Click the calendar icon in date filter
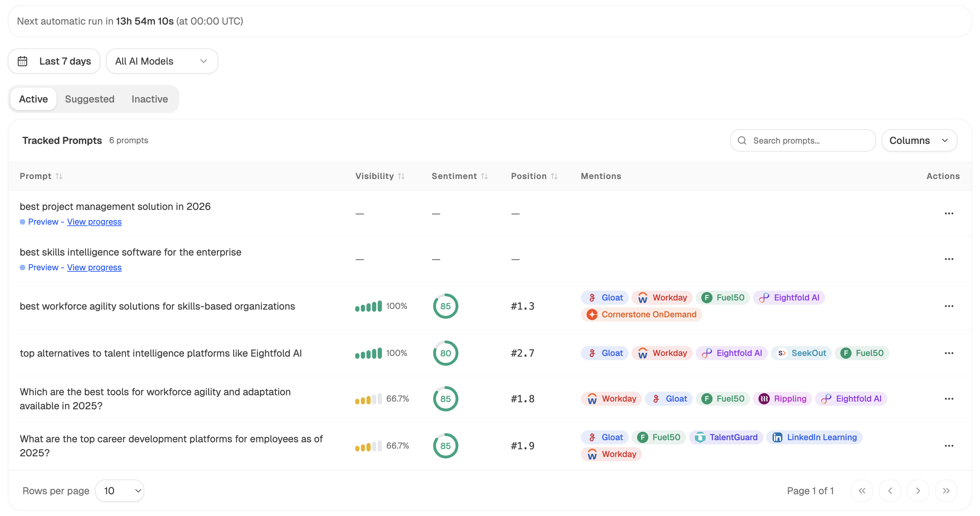Image resolution: width=980 pixels, height=516 pixels. [x=22, y=61]
